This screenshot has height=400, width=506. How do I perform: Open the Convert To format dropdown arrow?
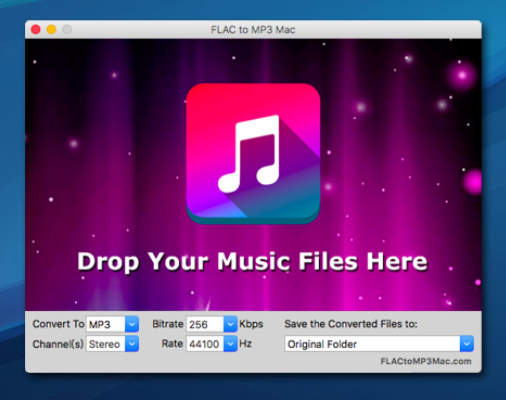132,324
